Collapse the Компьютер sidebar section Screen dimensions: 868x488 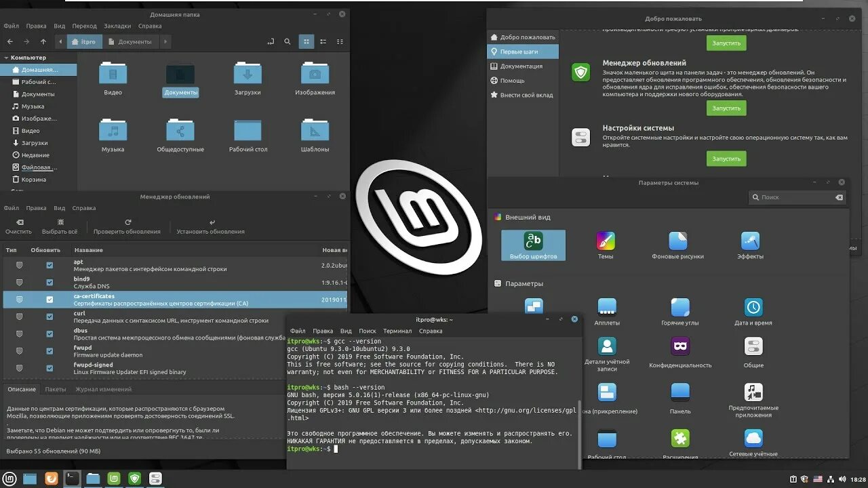(6, 58)
